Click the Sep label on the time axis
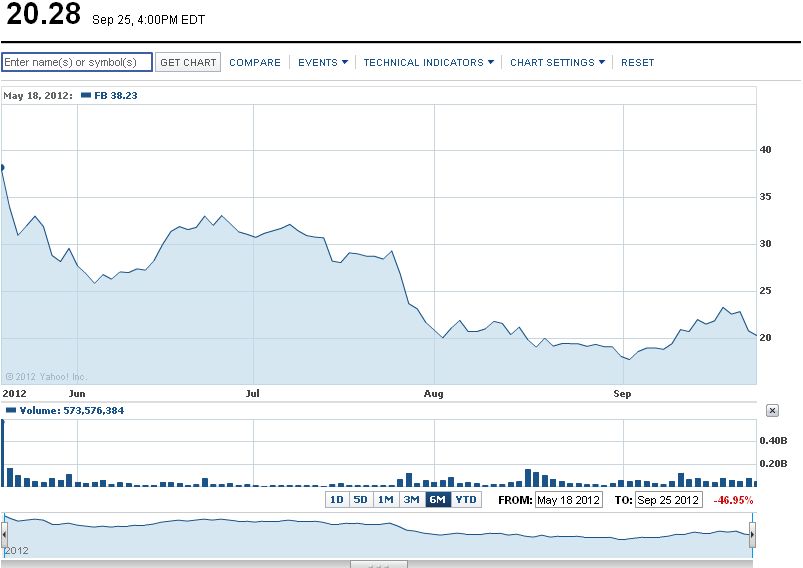The image size is (803, 568). tap(622, 394)
